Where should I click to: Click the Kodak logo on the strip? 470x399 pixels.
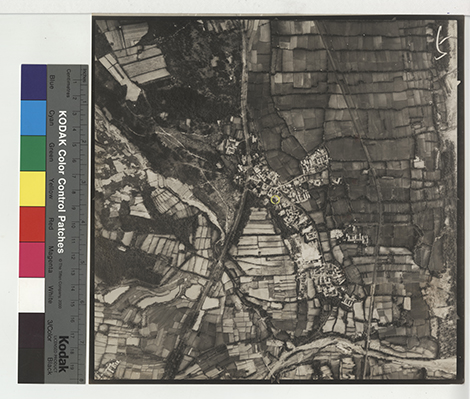click(63, 354)
